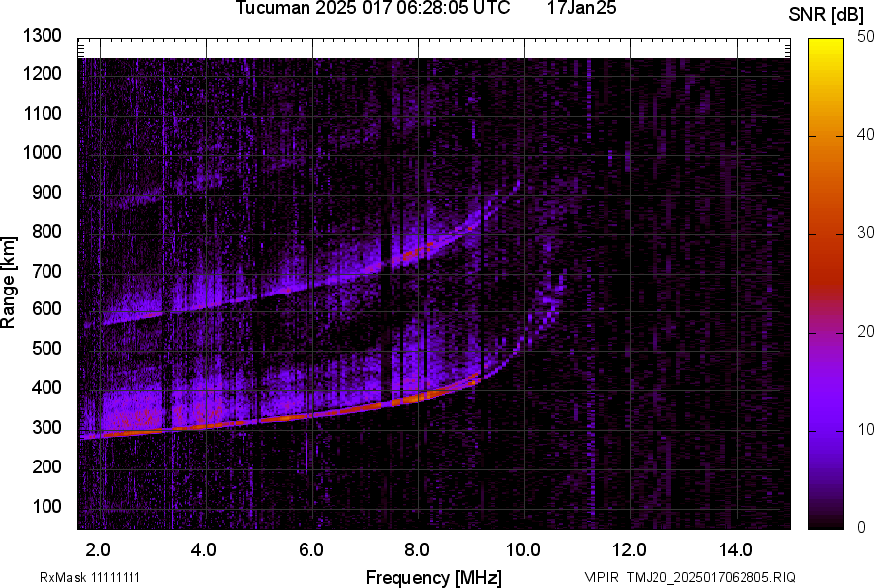Screen dimensions: 874x588
Task: Select the '8.0' frequency tick label
Action: 416,549
